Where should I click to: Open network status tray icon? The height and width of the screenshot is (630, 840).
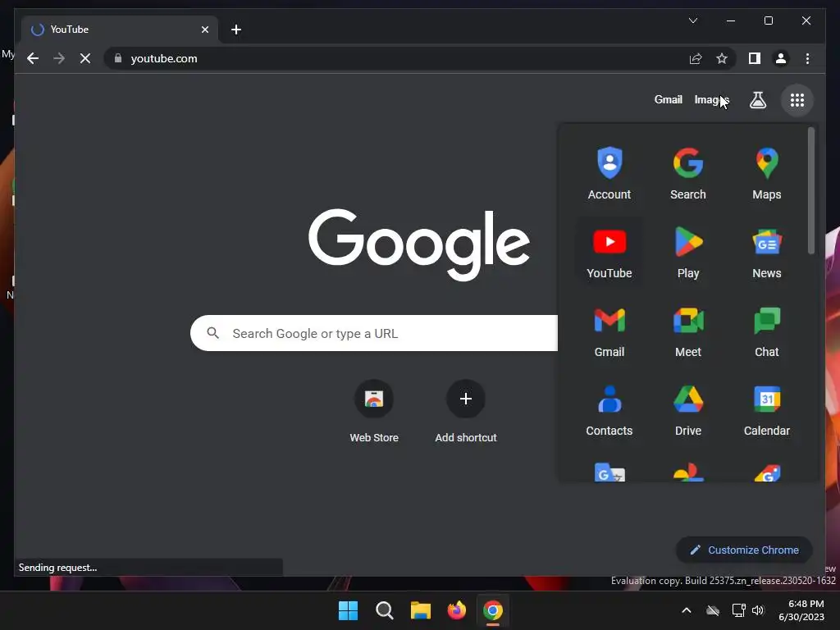tap(738, 610)
